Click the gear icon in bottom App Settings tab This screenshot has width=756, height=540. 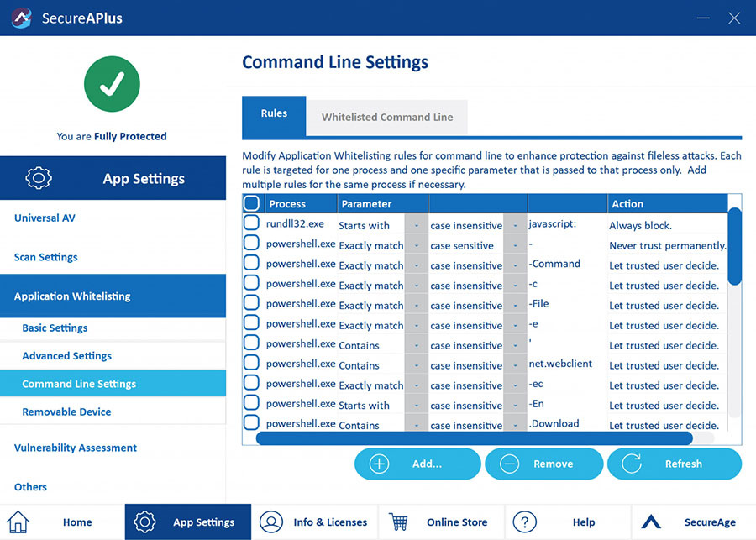pos(144,522)
